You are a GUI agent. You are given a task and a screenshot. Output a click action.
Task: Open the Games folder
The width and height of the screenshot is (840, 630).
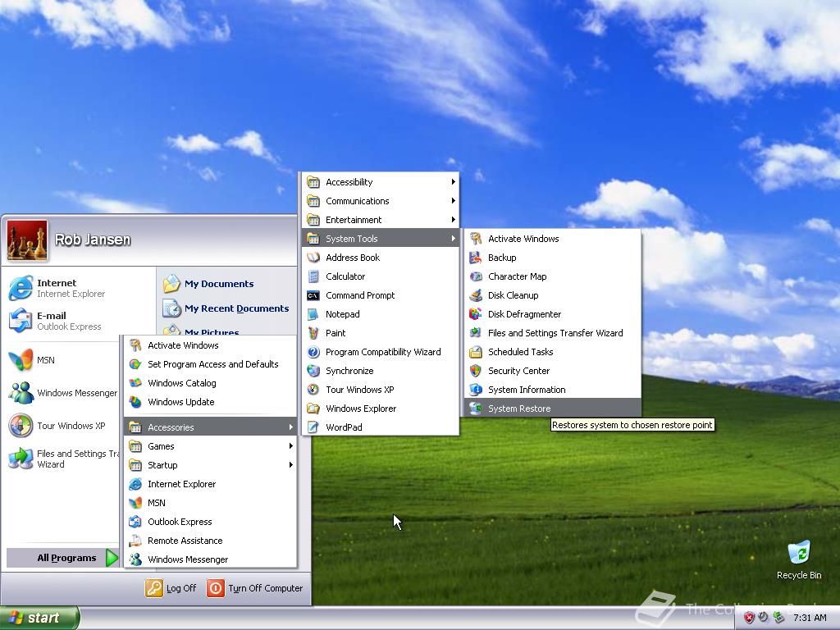[x=210, y=446]
